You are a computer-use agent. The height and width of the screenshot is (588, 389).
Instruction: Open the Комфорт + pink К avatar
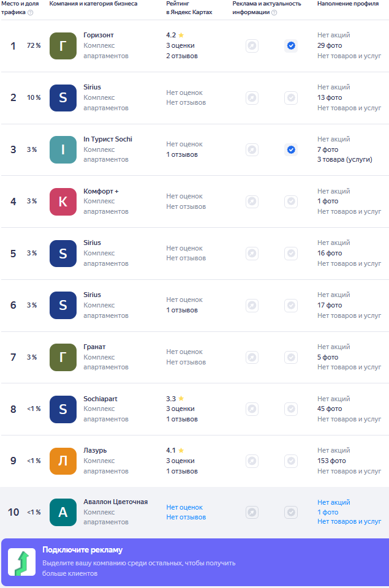[x=63, y=202]
